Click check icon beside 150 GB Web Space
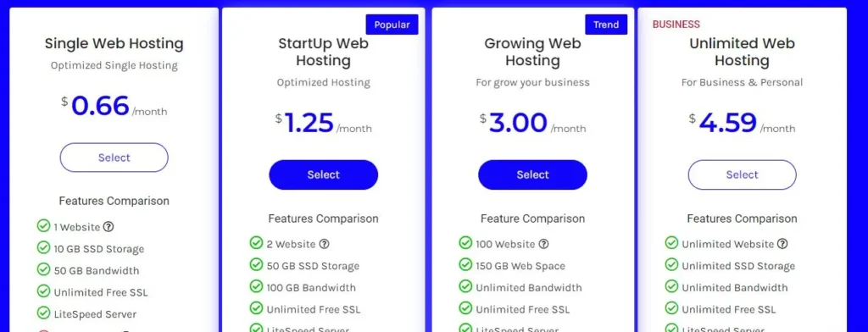Viewport: 868px width, 332px height. pyautogui.click(x=465, y=264)
